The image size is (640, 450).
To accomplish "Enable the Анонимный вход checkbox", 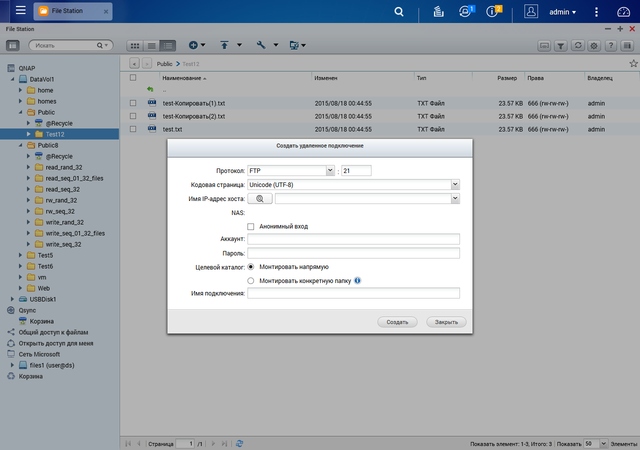I will 250,226.
